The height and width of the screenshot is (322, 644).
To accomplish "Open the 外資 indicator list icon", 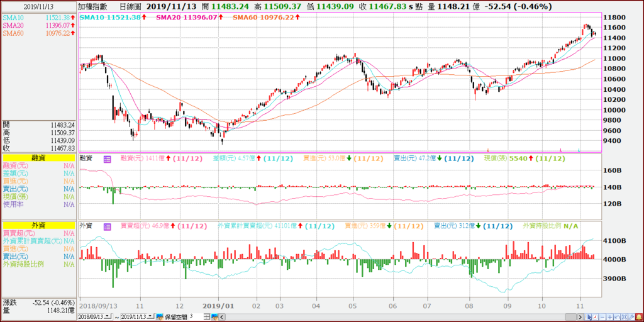I will [x=107, y=226].
